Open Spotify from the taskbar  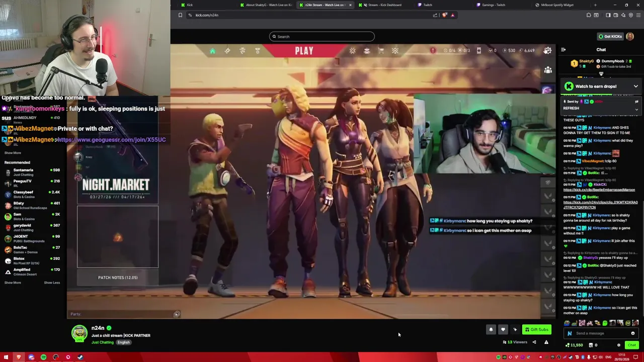[43, 357]
